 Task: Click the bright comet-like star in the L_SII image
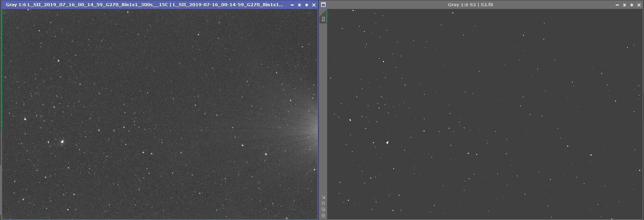(x=62, y=141)
